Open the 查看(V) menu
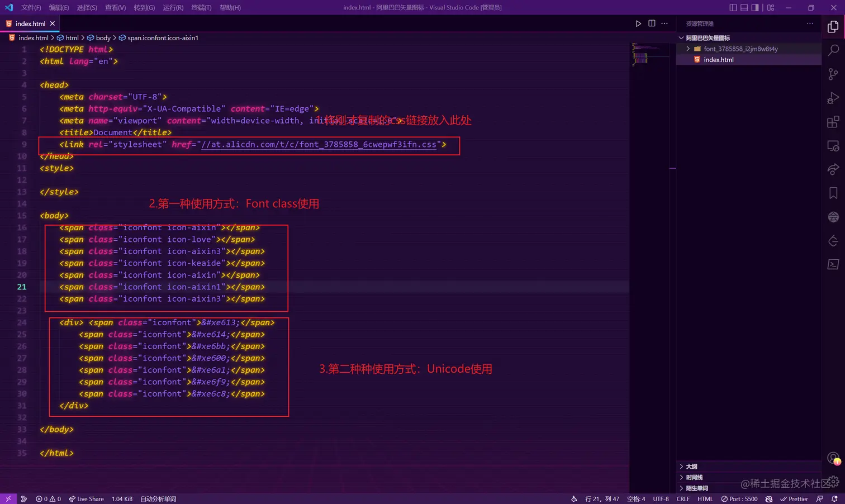845x504 pixels. click(115, 7)
